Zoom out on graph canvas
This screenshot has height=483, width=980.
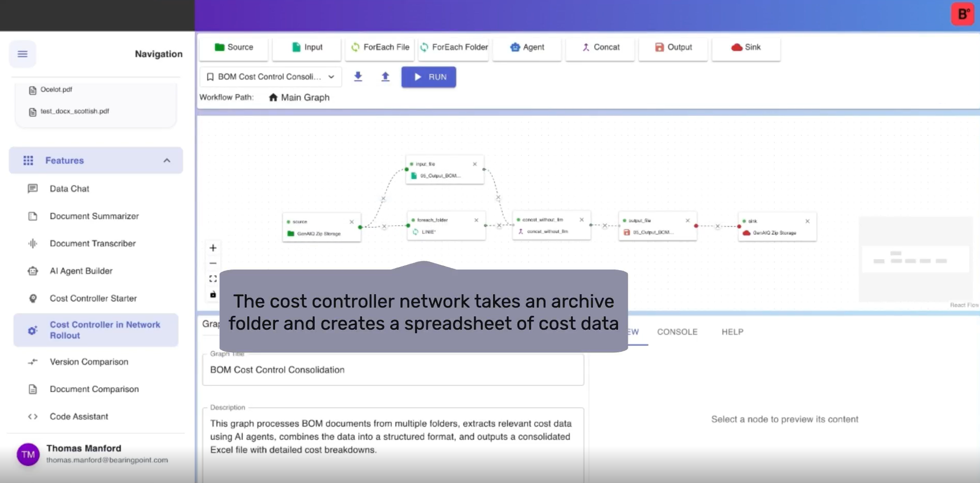pyautogui.click(x=213, y=263)
